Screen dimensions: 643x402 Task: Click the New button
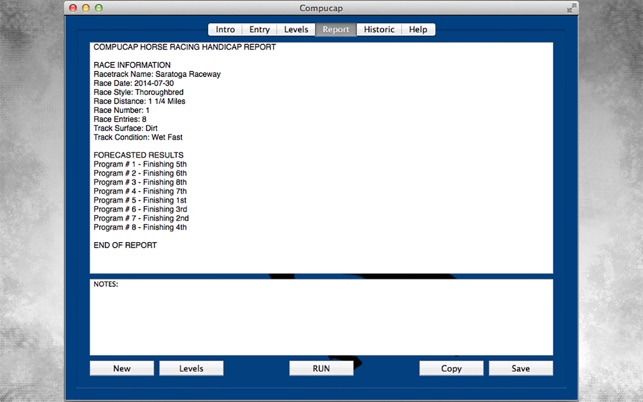click(122, 368)
